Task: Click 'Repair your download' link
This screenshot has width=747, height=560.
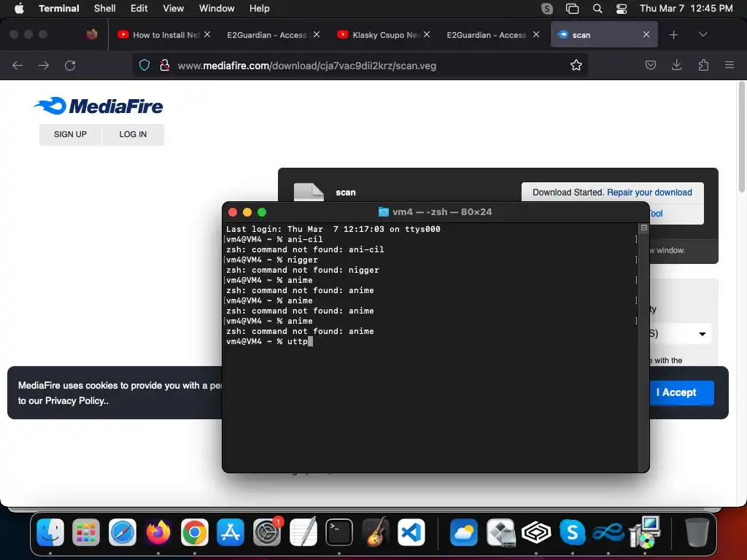Action: click(x=649, y=192)
